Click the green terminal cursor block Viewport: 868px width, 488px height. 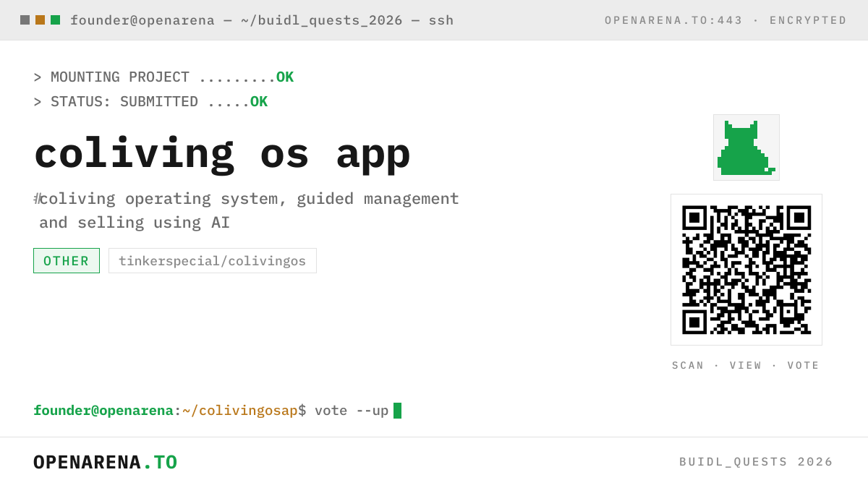[397, 411]
